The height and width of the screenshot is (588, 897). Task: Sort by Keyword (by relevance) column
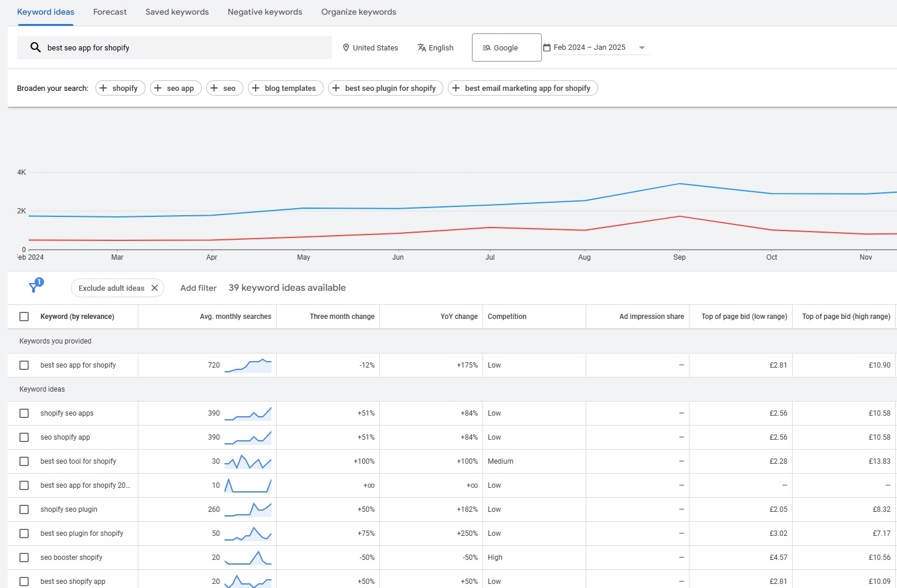coord(77,317)
